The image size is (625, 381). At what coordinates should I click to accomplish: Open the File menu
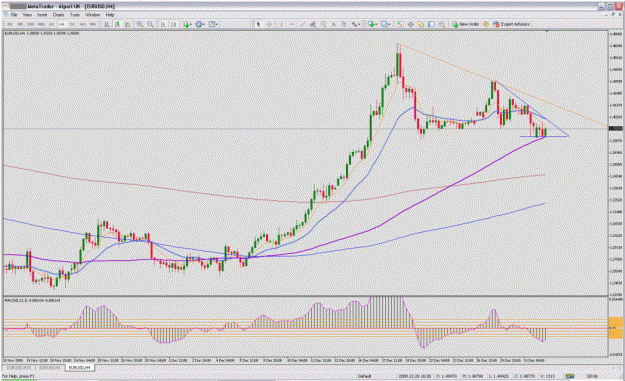coord(14,15)
